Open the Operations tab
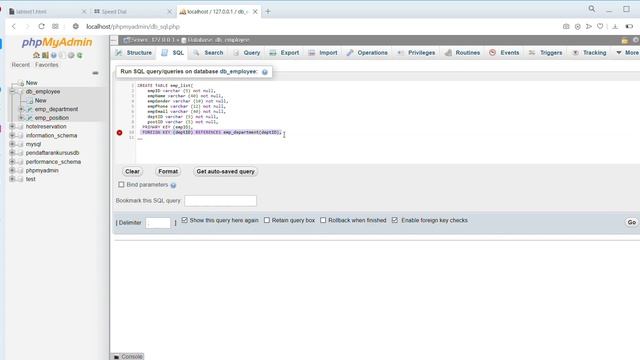Image resolution: width=640 pixels, height=360 pixels. [x=367, y=53]
